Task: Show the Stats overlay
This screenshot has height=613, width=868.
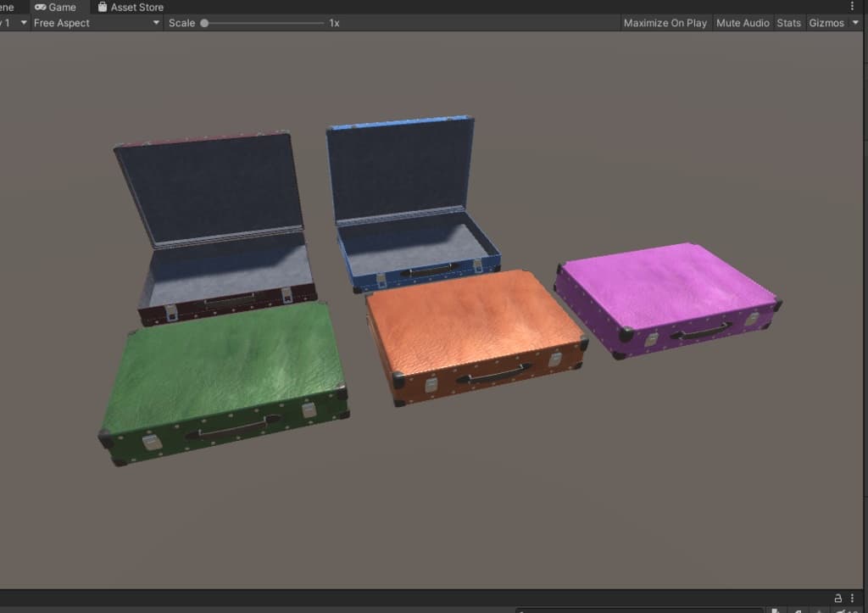Action: pyautogui.click(x=788, y=23)
